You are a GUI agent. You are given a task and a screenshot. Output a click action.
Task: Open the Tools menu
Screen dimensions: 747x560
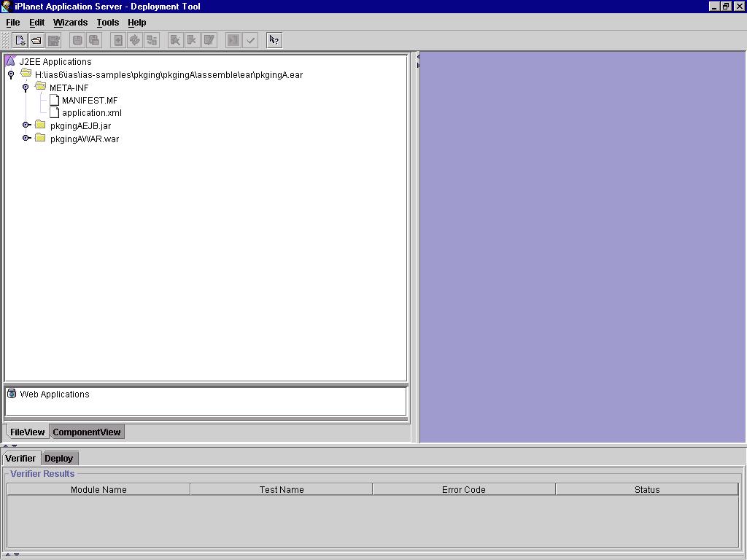point(108,23)
